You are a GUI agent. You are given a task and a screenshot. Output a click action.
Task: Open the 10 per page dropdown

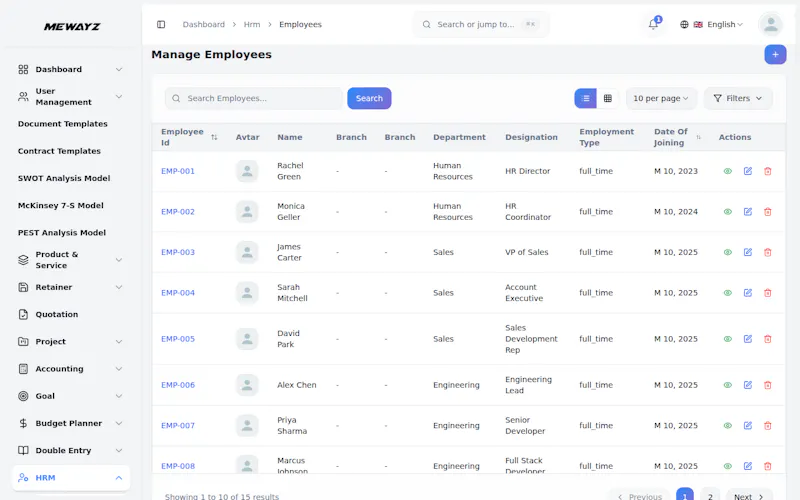point(661,98)
